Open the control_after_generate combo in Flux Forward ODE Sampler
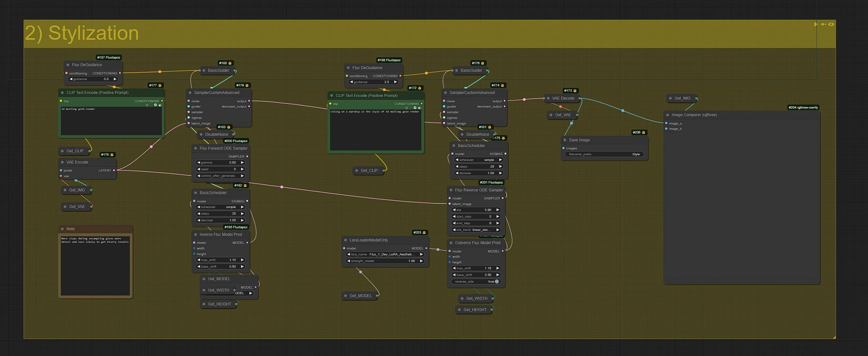 pos(220,176)
